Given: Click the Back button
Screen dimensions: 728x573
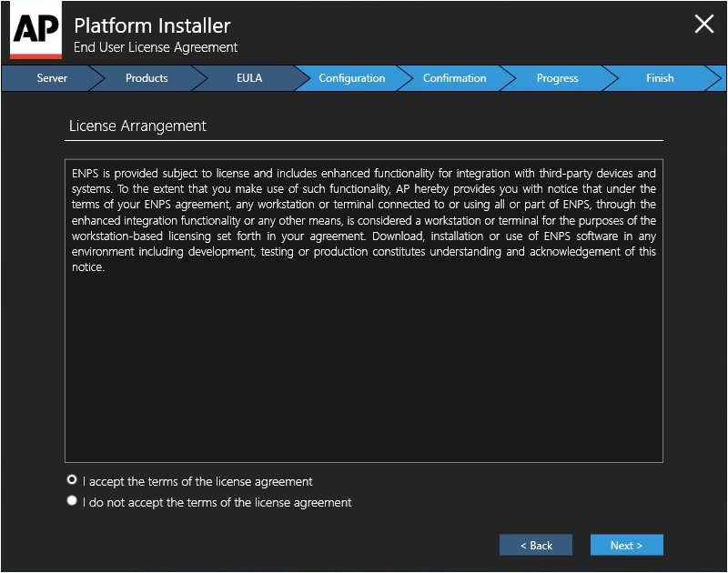Looking at the screenshot, I should click(536, 545).
